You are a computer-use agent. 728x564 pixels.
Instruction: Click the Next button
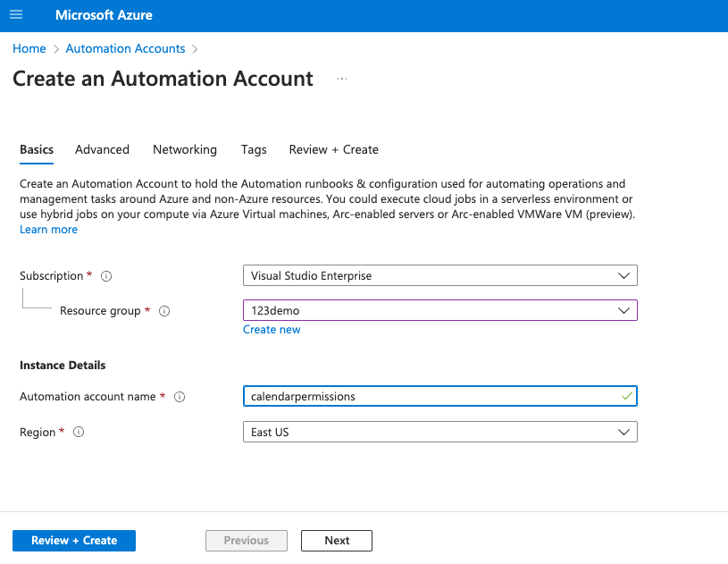click(337, 541)
